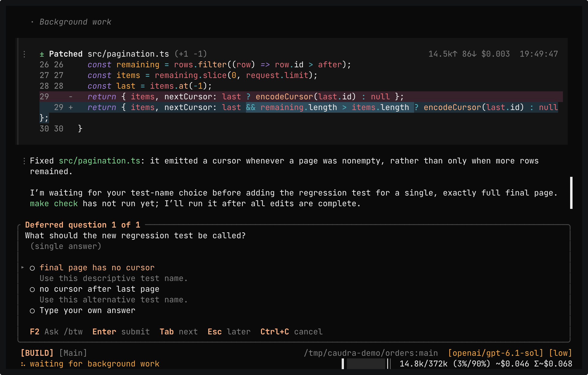Click the Enter submit shortcut
This screenshot has width=588, height=375.
pyautogui.click(x=121, y=332)
